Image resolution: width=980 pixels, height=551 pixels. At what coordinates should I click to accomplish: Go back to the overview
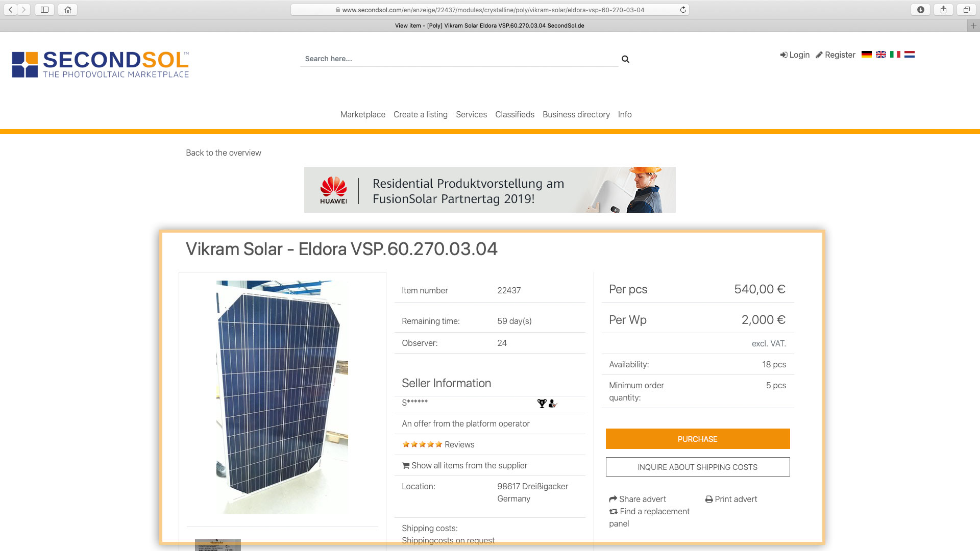coord(223,153)
